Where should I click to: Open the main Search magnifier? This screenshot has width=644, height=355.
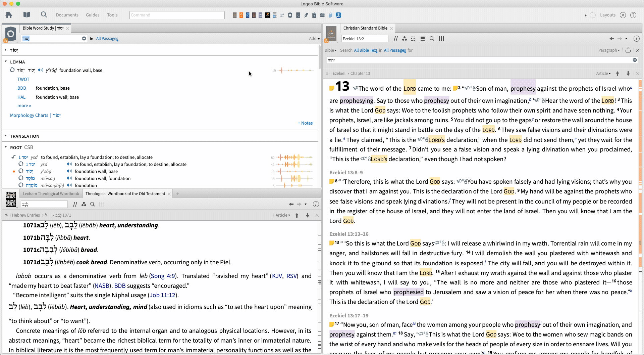click(x=44, y=15)
